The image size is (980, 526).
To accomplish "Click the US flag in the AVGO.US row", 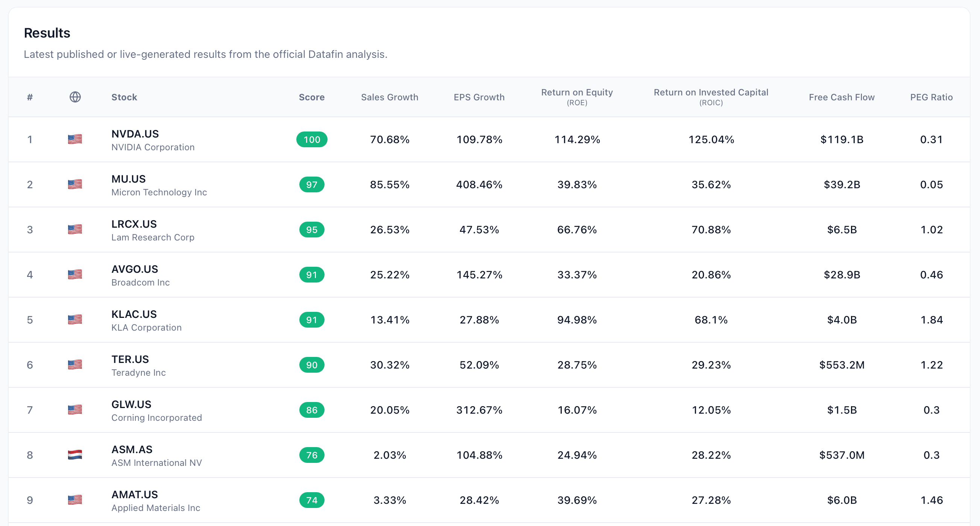I will [75, 274].
